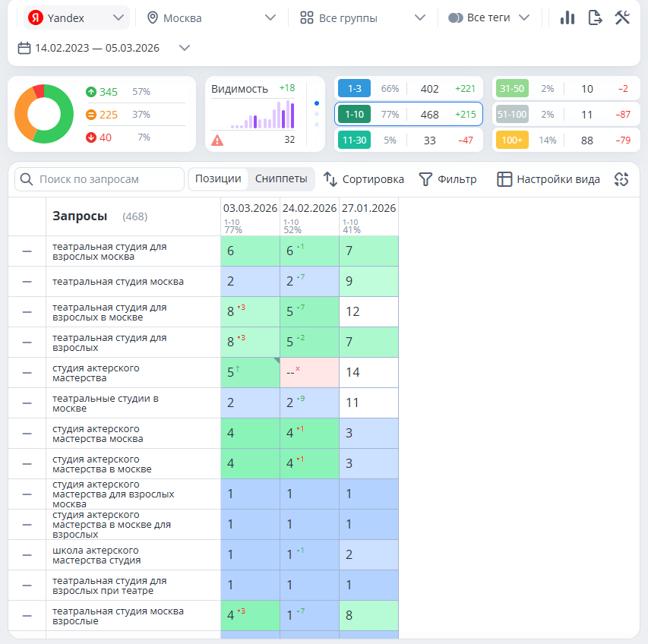This screenshot has height=644, width=648.
Task: Click 03.03.2026 position 5 for студия актерского мастерства
Action: (x=250, y=373)
